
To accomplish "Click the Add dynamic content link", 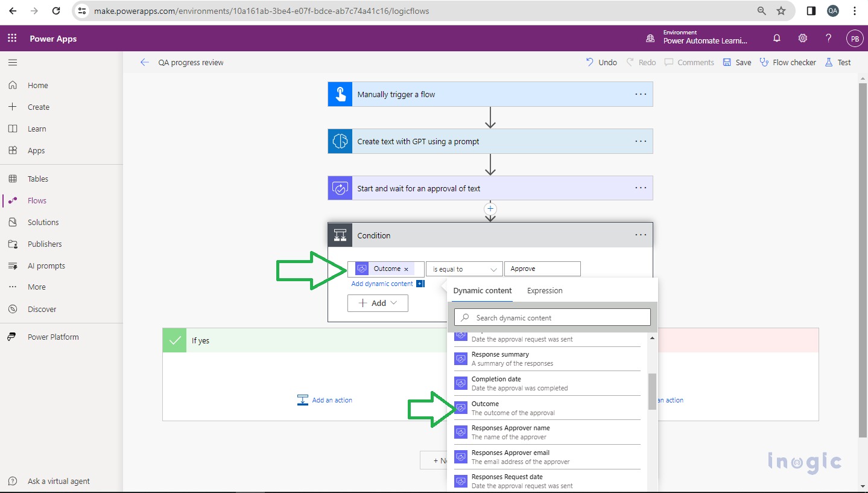I will (382, 284).
